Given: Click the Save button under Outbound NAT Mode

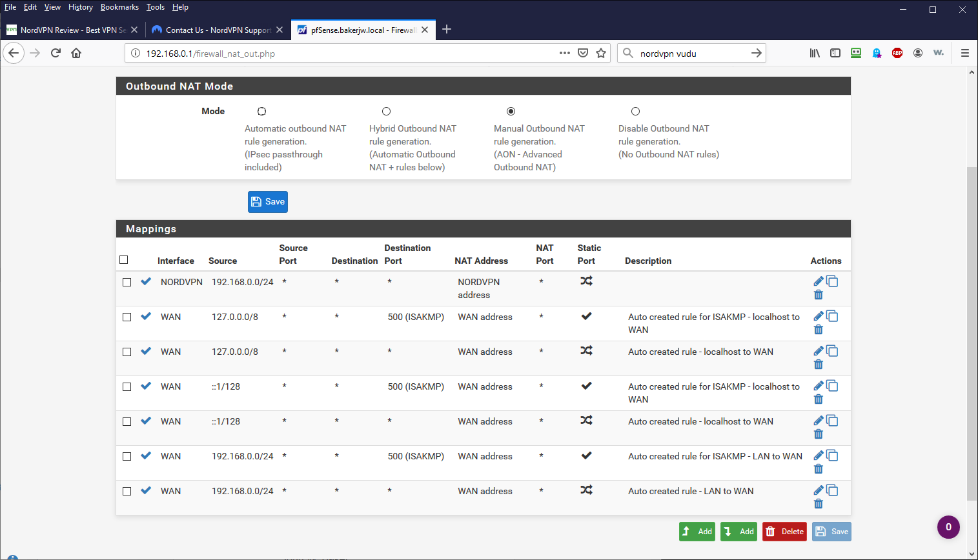Looking at the screenshot, I should (268, 202).
